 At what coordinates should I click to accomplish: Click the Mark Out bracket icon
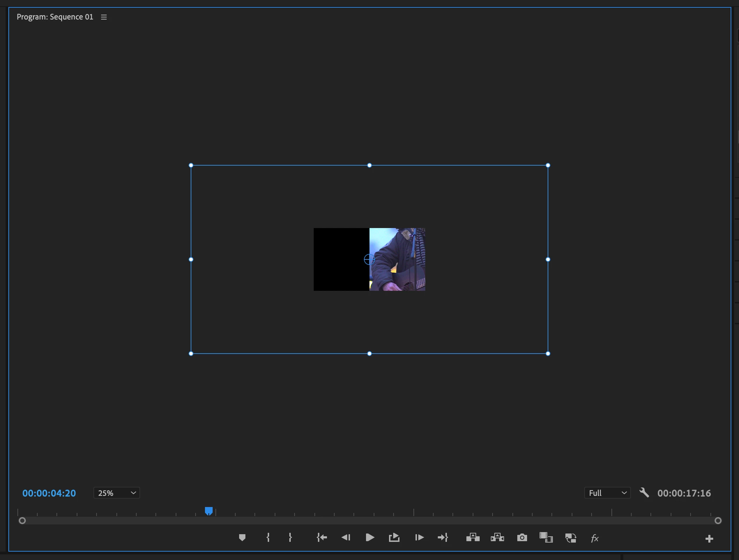tap(290, 538)
